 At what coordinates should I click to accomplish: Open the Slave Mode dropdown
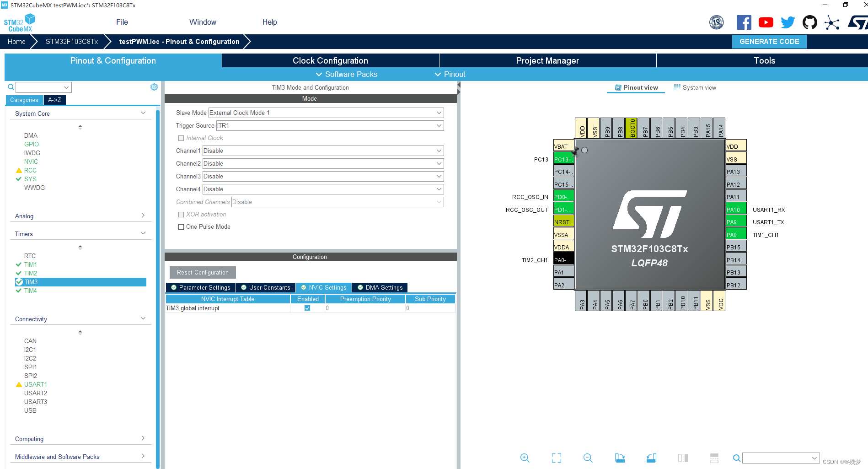pyautogui.click(x=326, y=113)
